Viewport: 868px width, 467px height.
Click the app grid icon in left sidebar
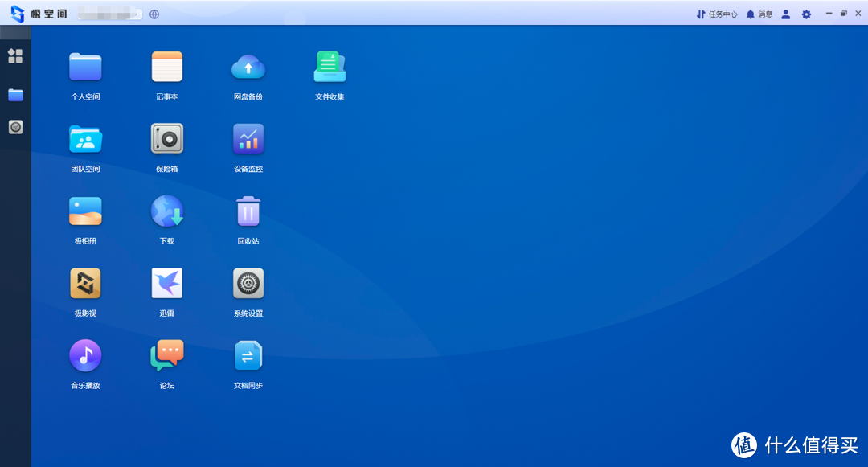[15, 56]
